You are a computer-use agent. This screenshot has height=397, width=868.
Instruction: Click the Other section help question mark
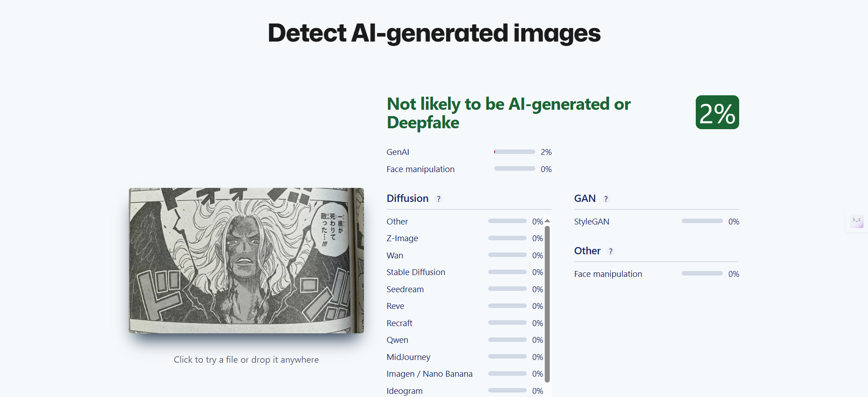pyautogui.click(x=611, y=251)
